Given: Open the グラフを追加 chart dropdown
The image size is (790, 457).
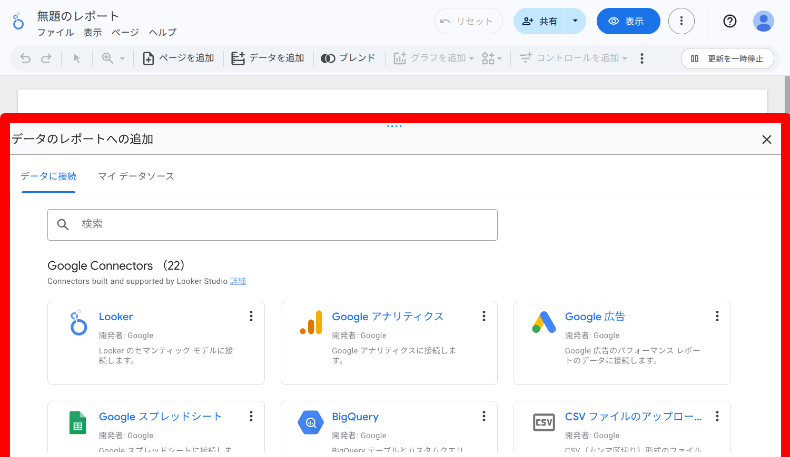Looking at the screenshot, I should (x=434, y=58).
